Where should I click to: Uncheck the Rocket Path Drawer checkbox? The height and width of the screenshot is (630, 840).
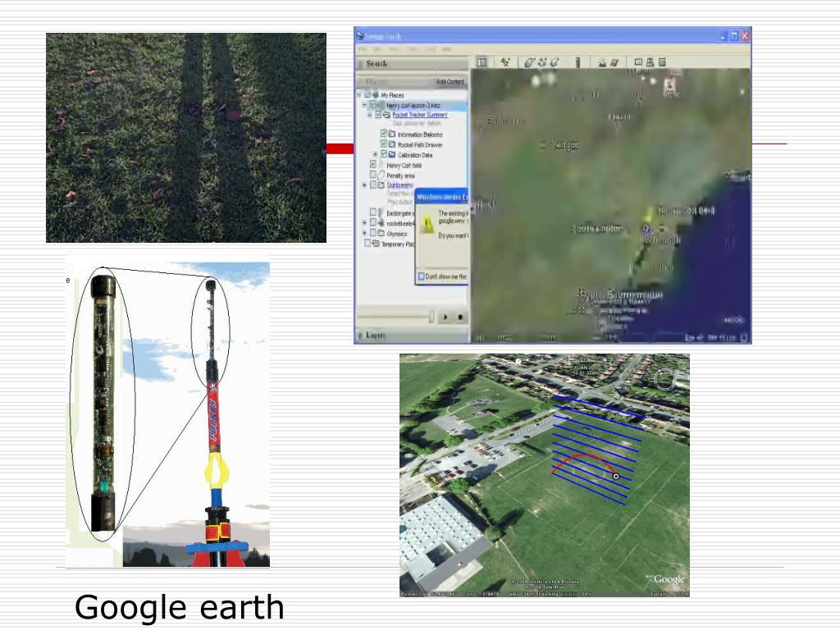(x=384, y=144)
